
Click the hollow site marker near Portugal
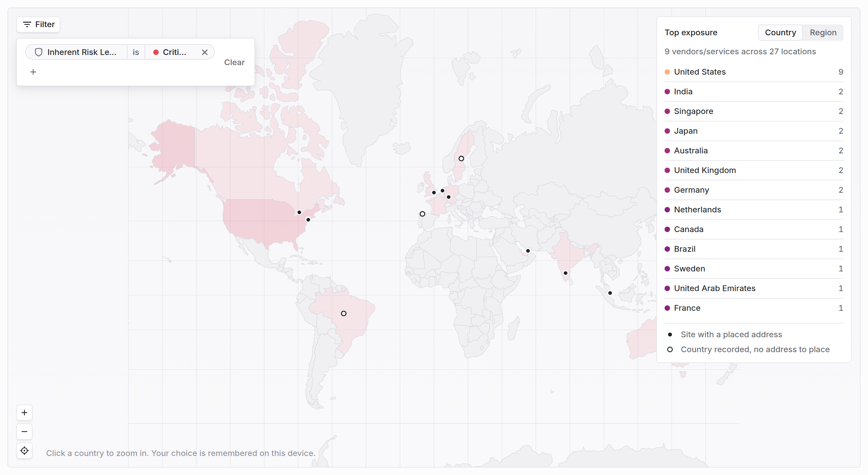422,214
